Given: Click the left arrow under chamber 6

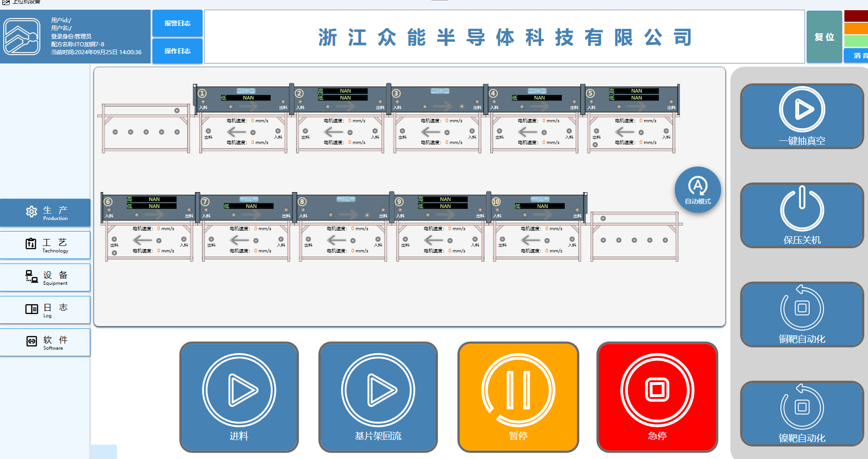Looking at the screenshot, I should pos(143,240).
